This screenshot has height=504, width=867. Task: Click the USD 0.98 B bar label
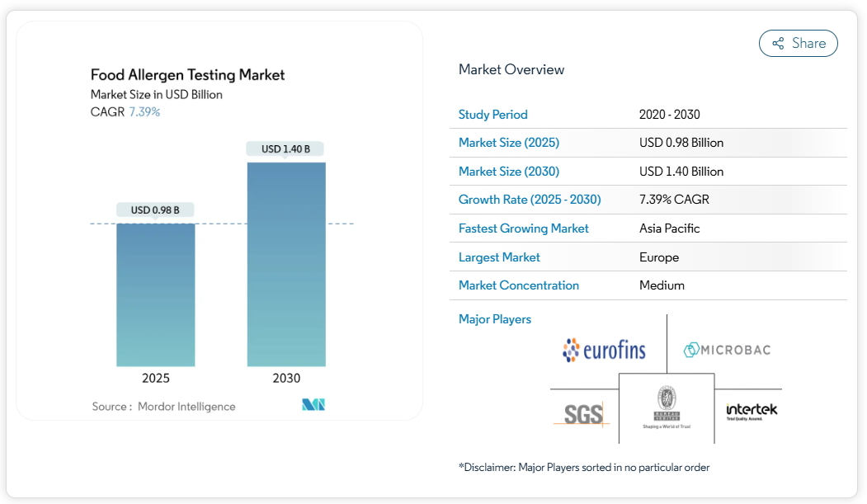[x=155, y=210]
